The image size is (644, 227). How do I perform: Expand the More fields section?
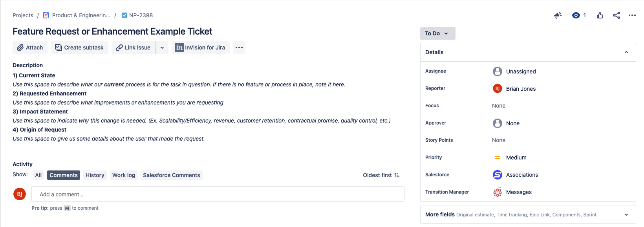(626, 214)
